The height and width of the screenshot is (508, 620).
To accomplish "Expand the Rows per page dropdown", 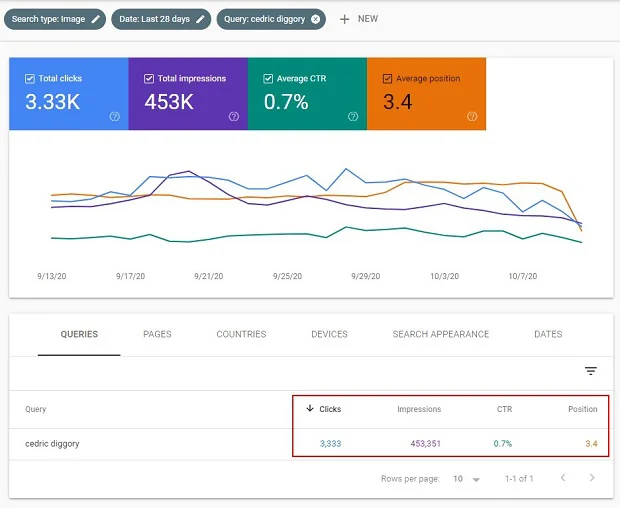I will pyautogui.click(x=466, y=479).
